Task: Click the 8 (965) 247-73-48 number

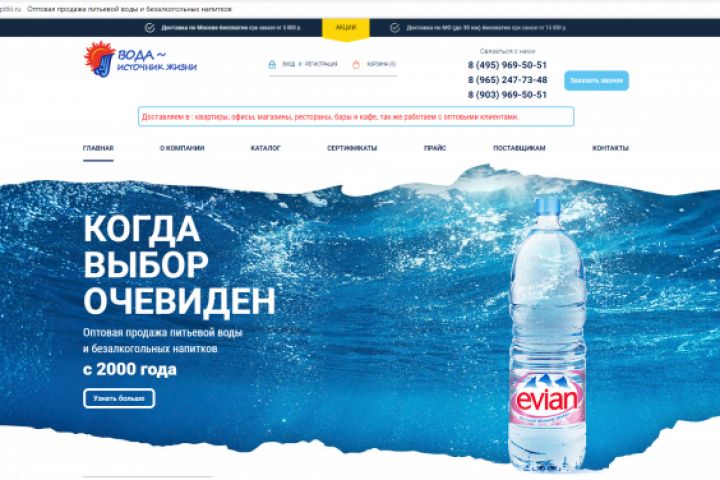Action: (x=507, y=80)
